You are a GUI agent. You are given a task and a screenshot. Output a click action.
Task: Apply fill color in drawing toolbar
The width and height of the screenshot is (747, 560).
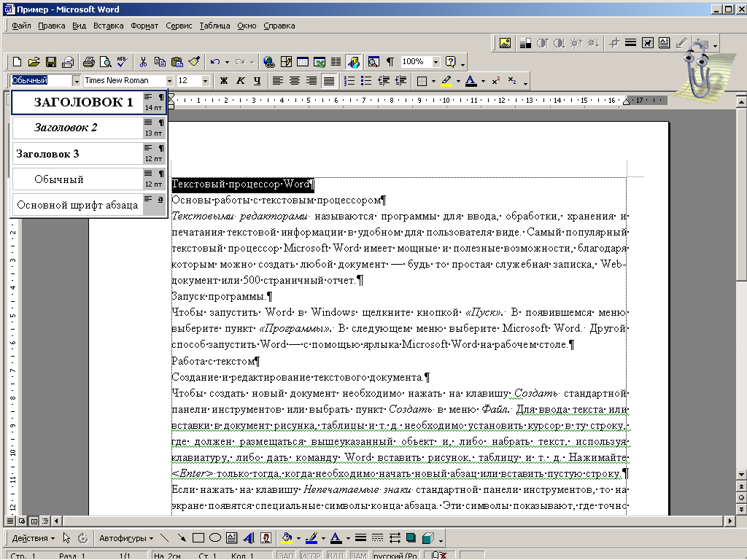[x=287, y=539]
